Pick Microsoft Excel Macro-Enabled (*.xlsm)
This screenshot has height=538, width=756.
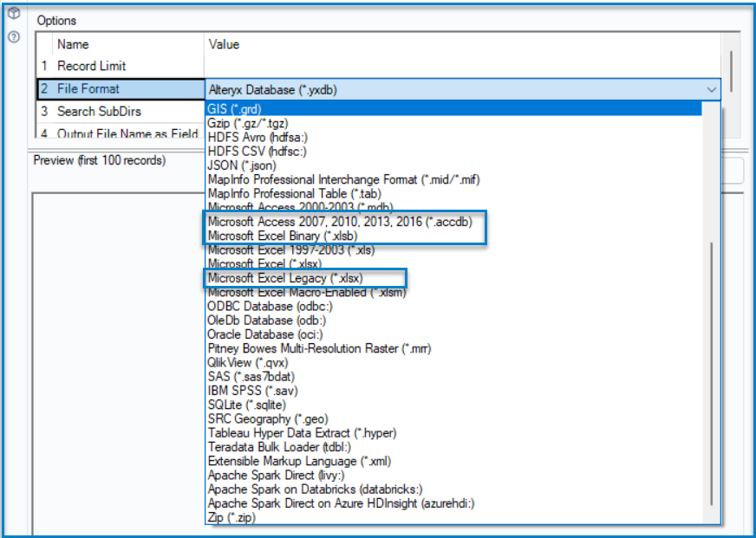point(306,292)
